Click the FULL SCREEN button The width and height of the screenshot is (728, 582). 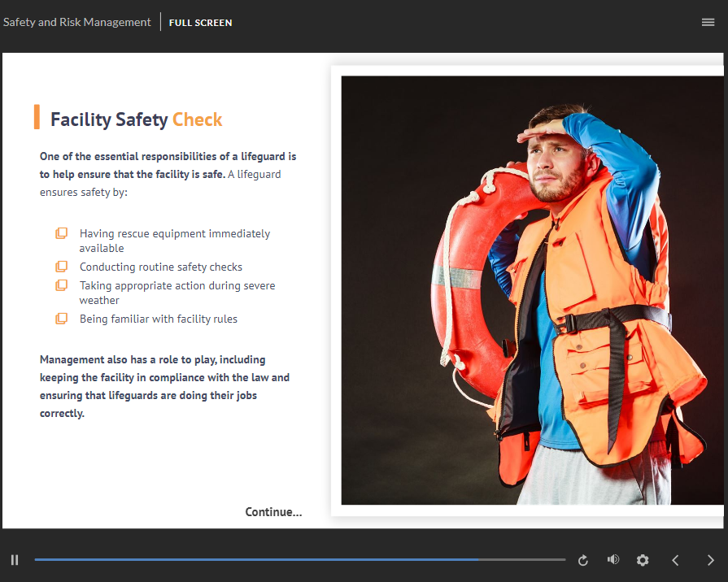click(x=200, y=23)
